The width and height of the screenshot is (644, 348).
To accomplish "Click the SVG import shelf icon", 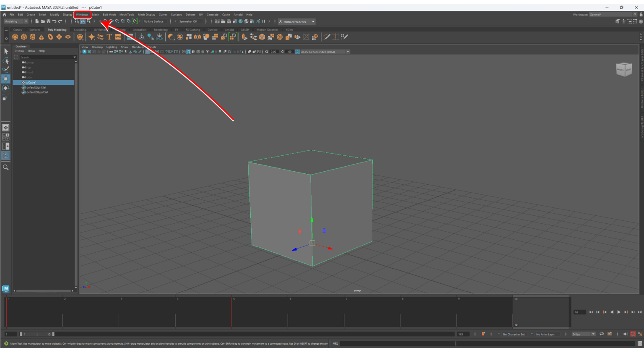I will pyautogui.click(x=118, y=37).
